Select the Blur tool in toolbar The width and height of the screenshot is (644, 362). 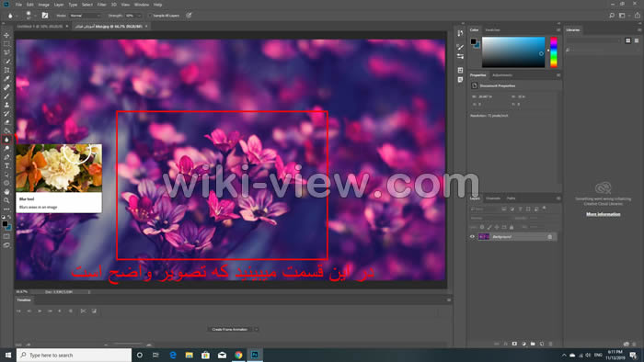[6, 140]
